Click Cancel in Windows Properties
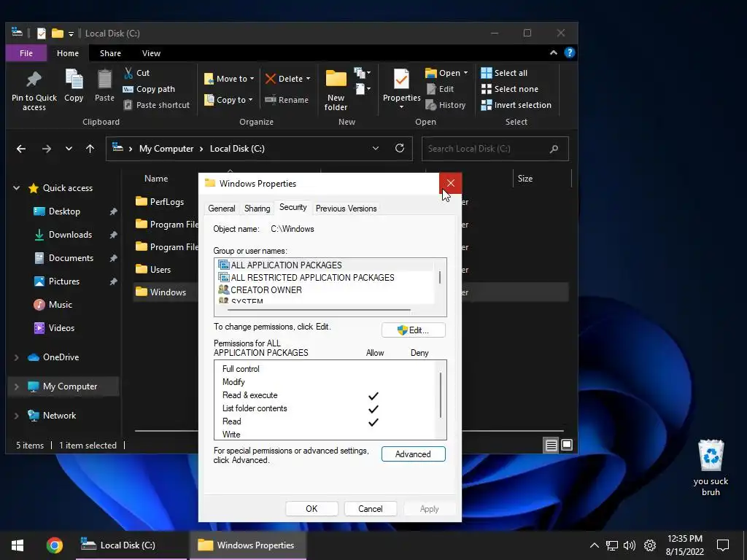This screenshot has width=747, height=560. 370,508
